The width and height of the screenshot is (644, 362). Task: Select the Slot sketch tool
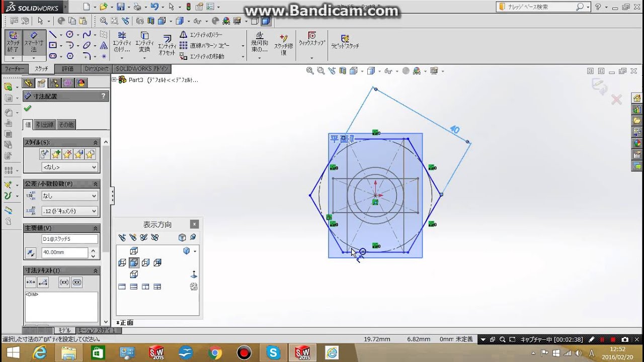(53, 56)
